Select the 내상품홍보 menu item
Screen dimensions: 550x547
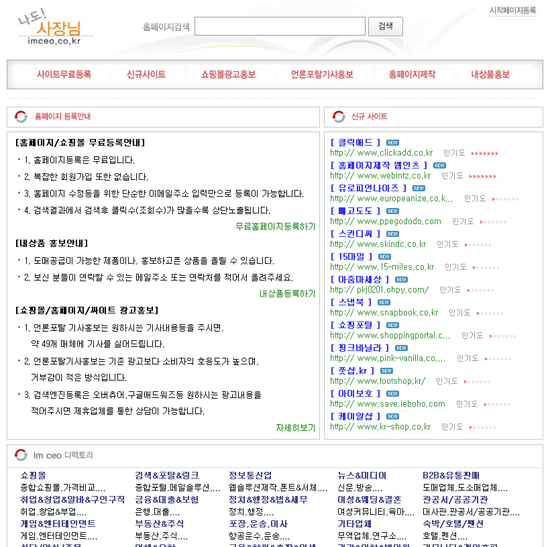click(x=490, y=74)
